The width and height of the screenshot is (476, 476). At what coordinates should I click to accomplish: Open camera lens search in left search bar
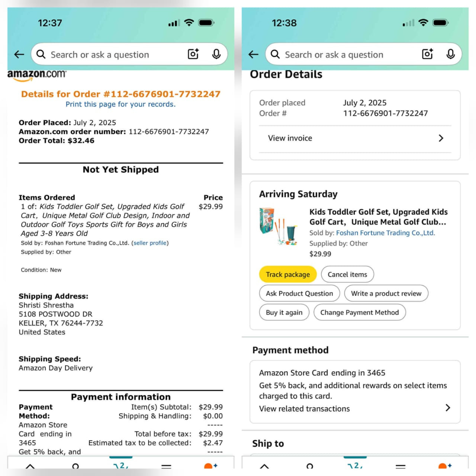pyautogui.click(x=193, y=54)
